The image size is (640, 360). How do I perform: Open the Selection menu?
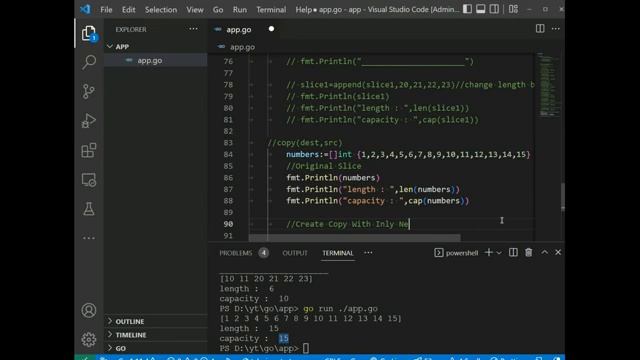pos(161,9)
